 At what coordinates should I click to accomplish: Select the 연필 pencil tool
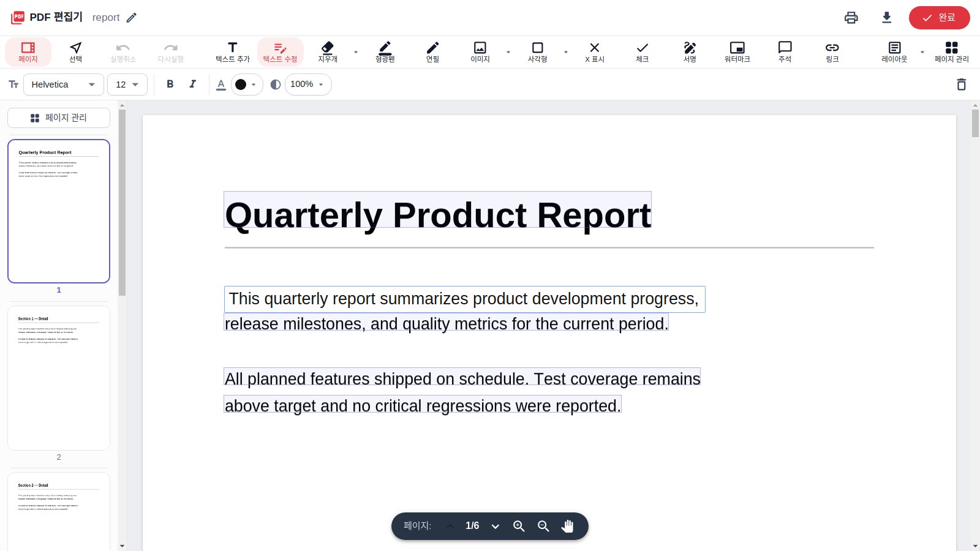point(433,51)
